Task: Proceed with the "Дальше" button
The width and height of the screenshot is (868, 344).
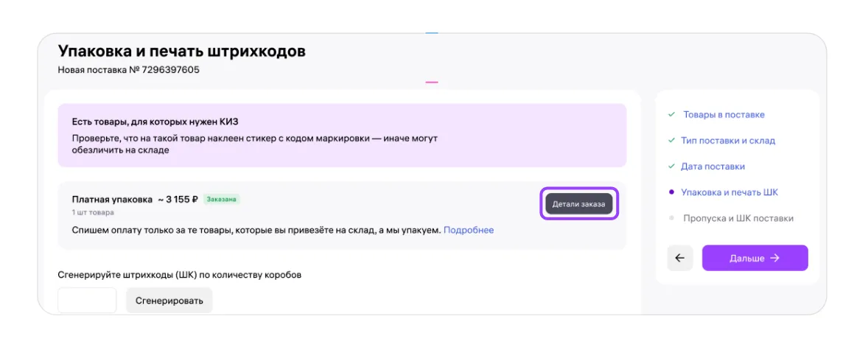Action: (755, 259)
